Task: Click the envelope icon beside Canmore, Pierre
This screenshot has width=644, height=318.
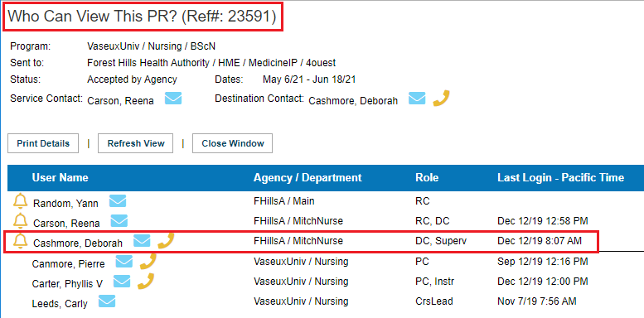Action: [x=124, y=261]
